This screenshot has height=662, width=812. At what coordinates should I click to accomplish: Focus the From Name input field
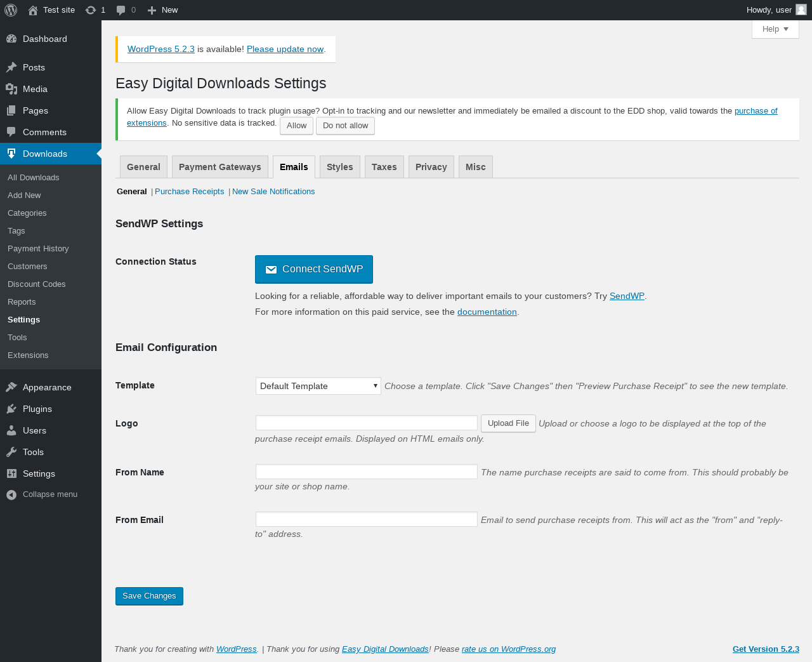[367, 472]
